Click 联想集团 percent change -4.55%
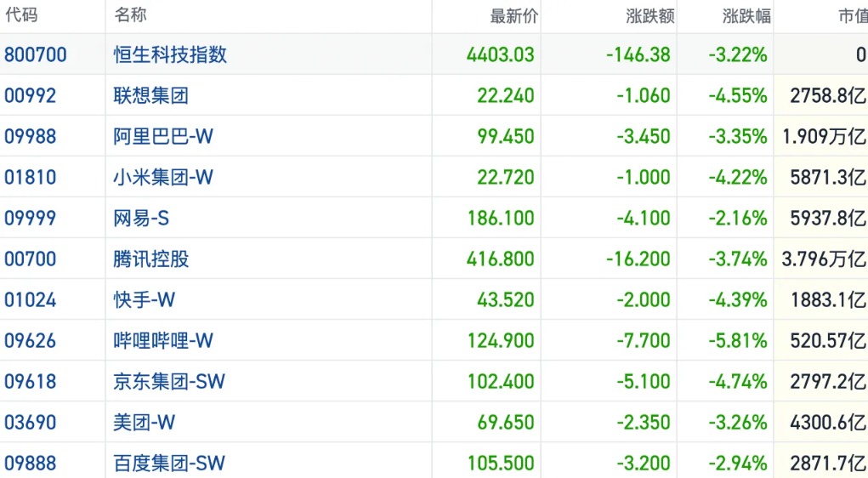Image resolution: width=868 pixels, height=478 pixels. [x=738, y=95]
